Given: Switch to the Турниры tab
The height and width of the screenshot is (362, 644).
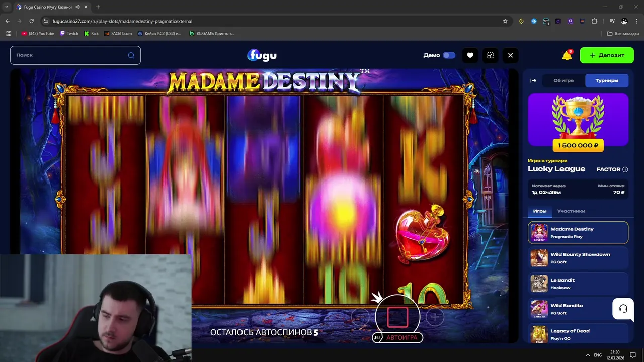Looking at the screenshot, I should (607, 80).
